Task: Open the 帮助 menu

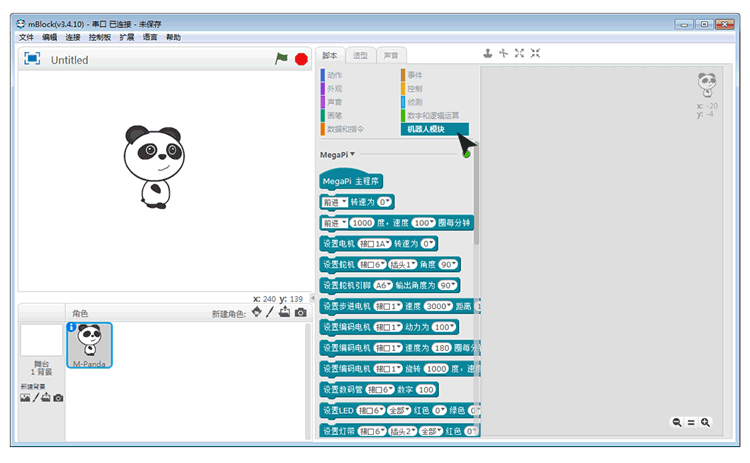Action: coord(173,37)
